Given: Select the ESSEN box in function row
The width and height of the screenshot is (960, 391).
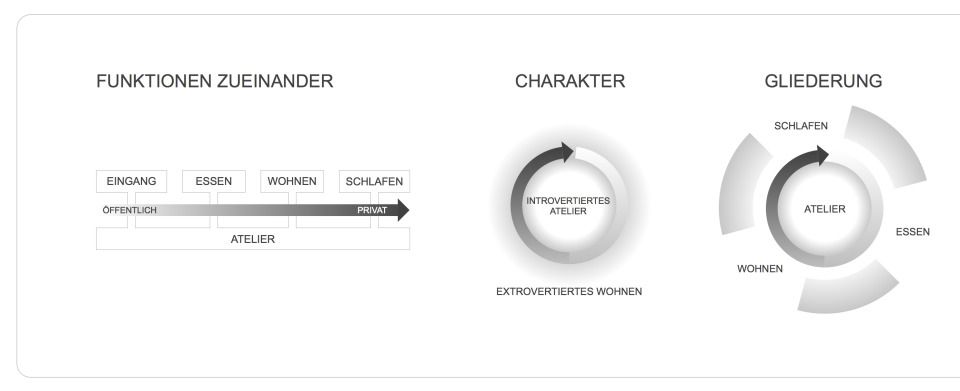Looking at the screenshot, I should click(x=214, y=182).
